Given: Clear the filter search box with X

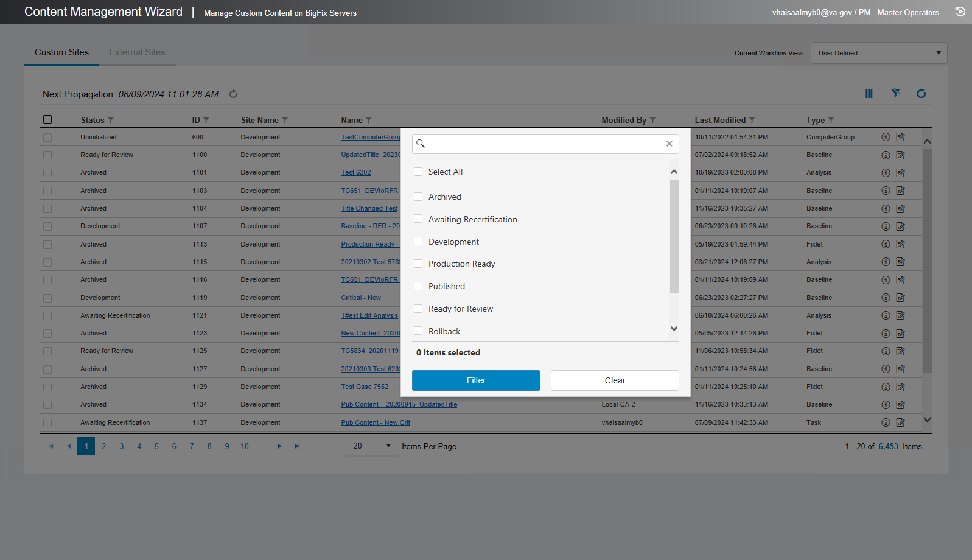Looking at the screenshot, I should (x=669, y=144).
